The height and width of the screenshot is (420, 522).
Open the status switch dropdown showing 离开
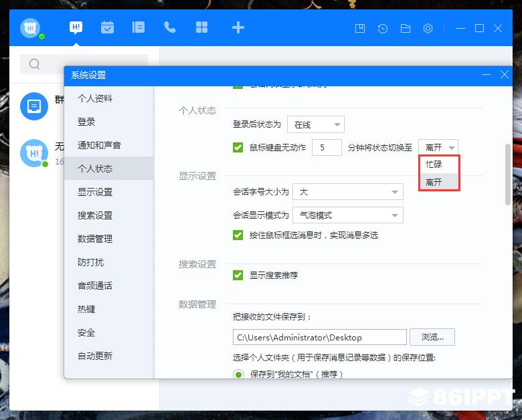pos(438,147)
